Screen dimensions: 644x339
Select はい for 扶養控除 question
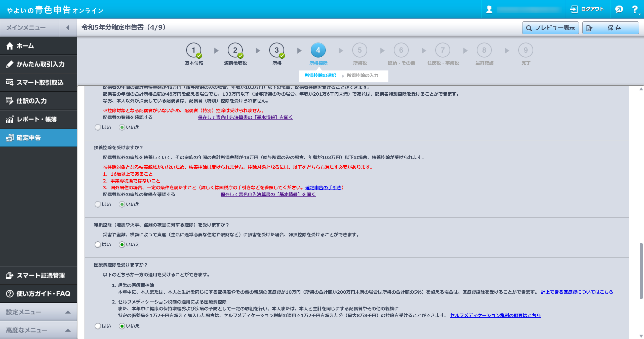(98, 204)
